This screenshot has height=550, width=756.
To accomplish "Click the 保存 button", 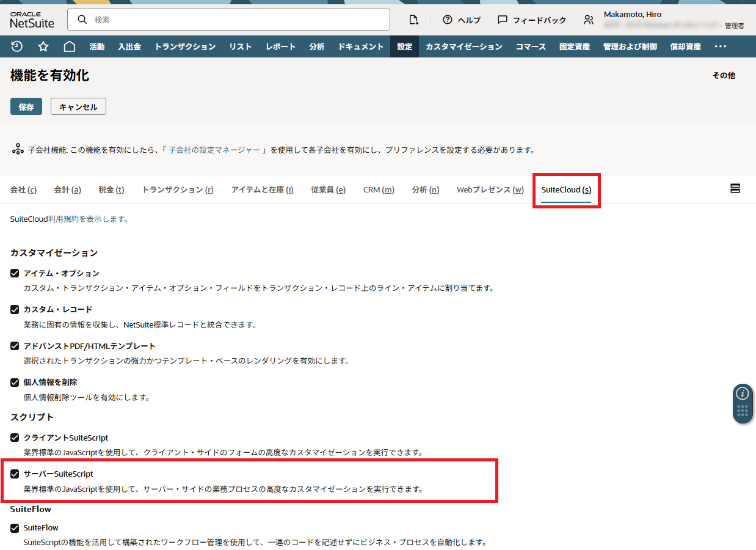I will coord(26,106).
